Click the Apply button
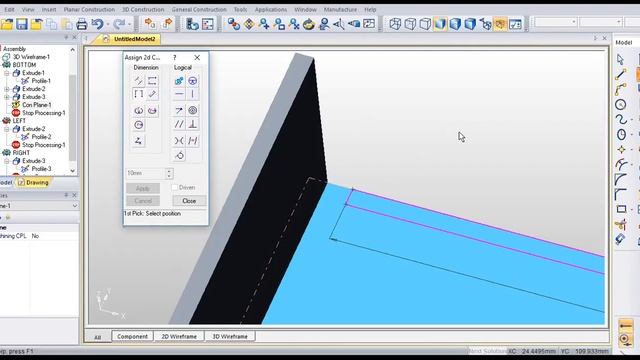Viewport: 640px width, 360px height. [142, 188]
